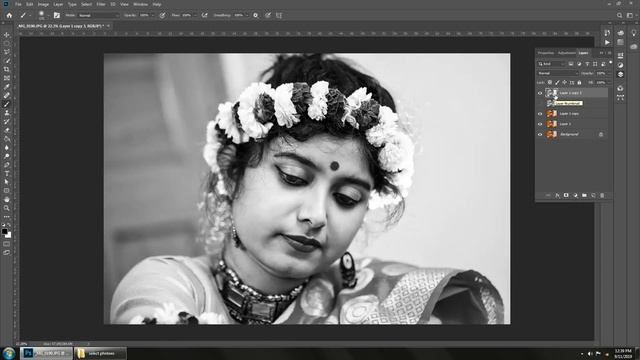
Task: Select the Dodge tool
Action: point(7,156)
